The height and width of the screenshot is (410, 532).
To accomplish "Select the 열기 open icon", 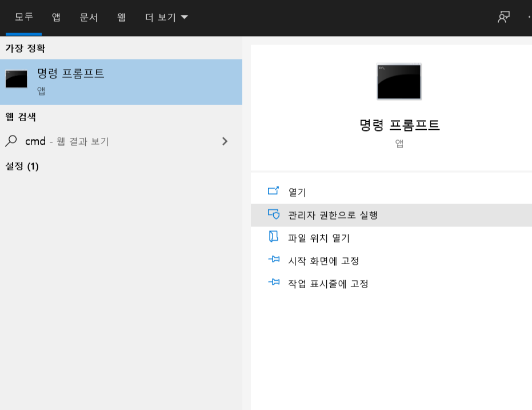I will pyautogui.click(x=273, y=192).
